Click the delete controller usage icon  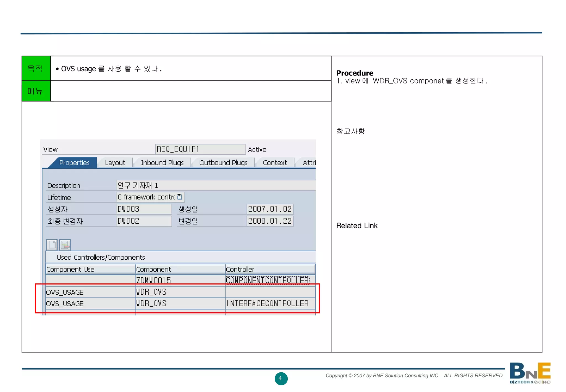[65, 245]
